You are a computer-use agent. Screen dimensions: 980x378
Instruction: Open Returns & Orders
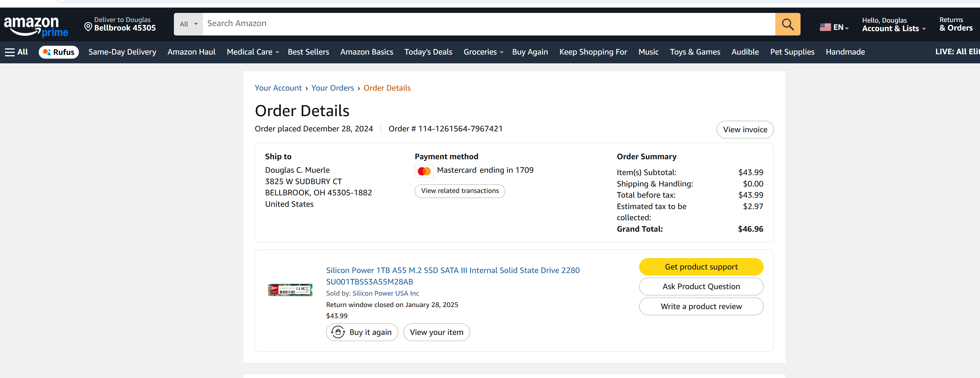[955, 24]
